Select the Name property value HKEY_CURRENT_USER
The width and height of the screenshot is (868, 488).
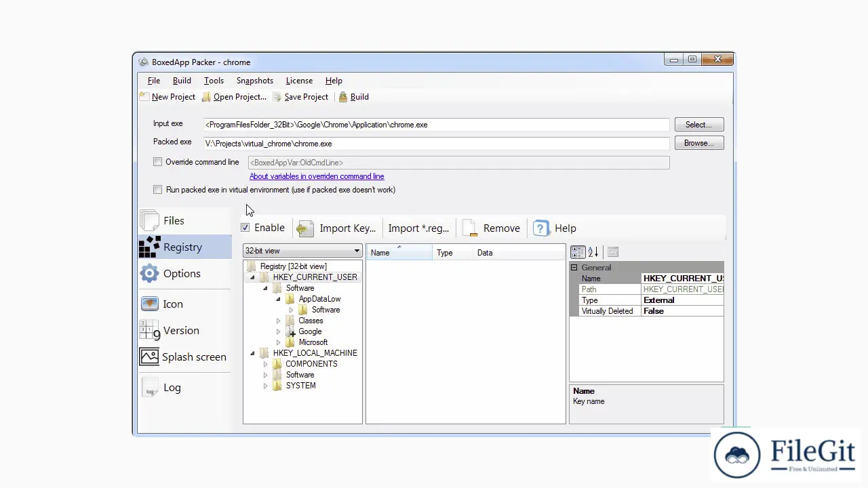point(683,279)
